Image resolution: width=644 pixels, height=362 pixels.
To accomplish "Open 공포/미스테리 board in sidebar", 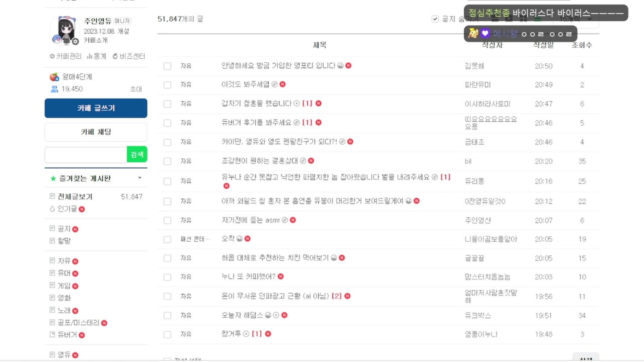I will click(x=78, y=322).
